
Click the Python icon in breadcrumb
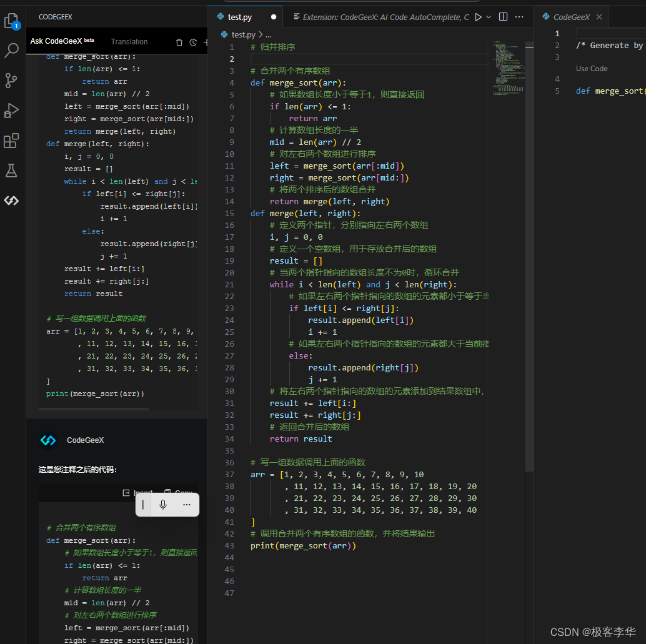[224, 34]
